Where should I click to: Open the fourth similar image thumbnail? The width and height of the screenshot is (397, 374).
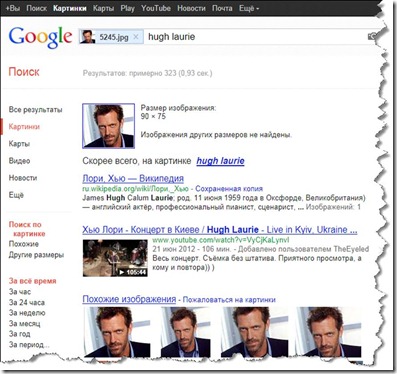[328, 332]
